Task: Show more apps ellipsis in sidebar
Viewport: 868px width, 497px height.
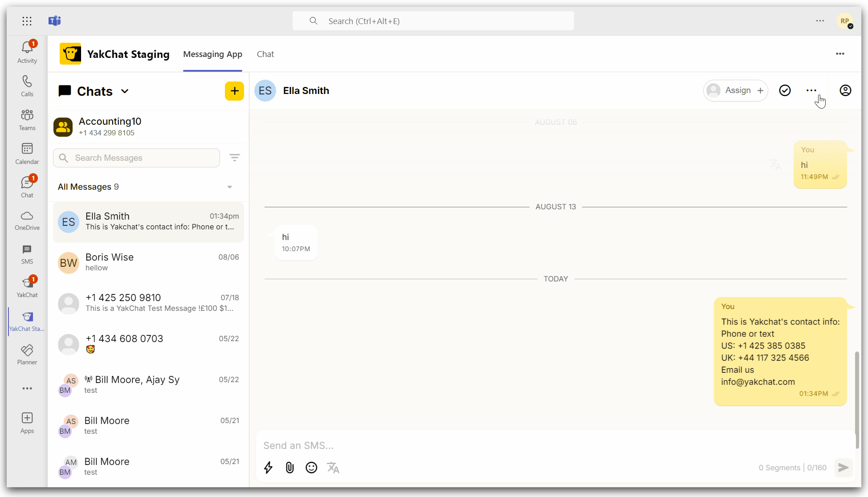Action: pyautogui.click(x=27, y=388)
